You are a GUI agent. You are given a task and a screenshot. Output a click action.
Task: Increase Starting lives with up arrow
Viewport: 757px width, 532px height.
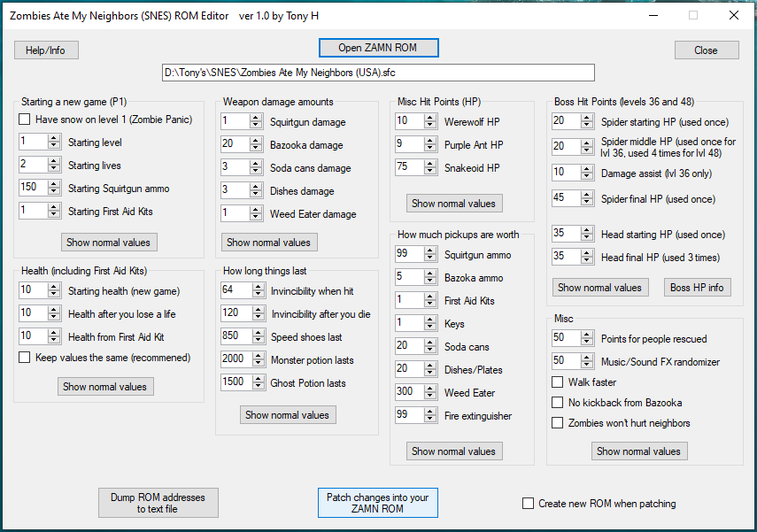coord(54,161)
